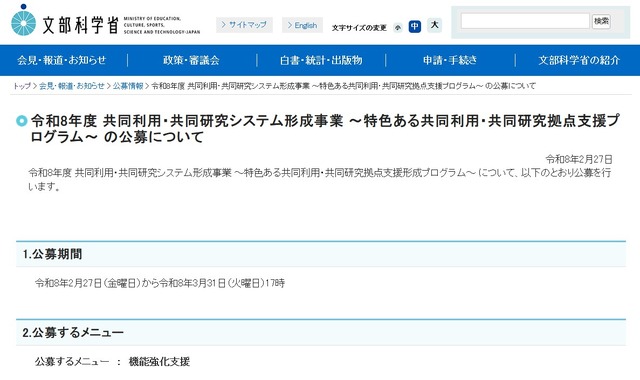Viewport: 640px width, 380px height.
Task: Open the 申請・手続き menu
Action: pyautogui.click(x=450, y=60)
